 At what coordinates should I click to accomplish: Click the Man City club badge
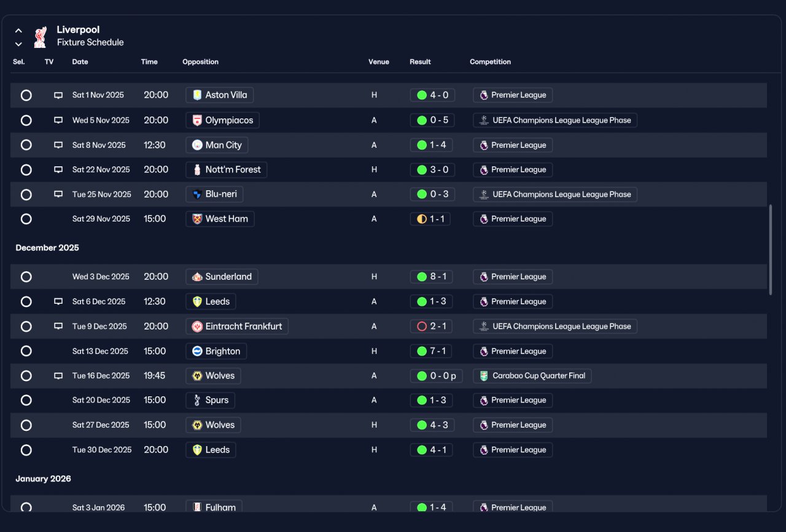pos(197,145)
